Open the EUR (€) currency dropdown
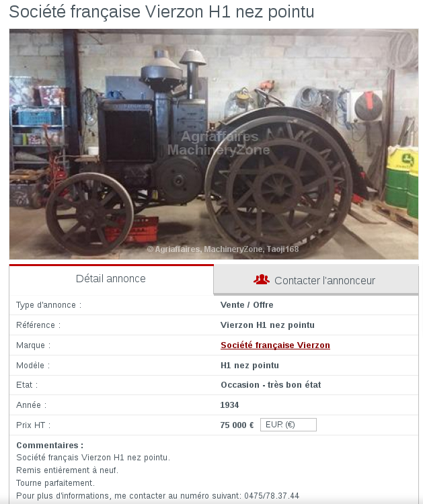This screenshot has height=504, width=423. pos(289,425)
